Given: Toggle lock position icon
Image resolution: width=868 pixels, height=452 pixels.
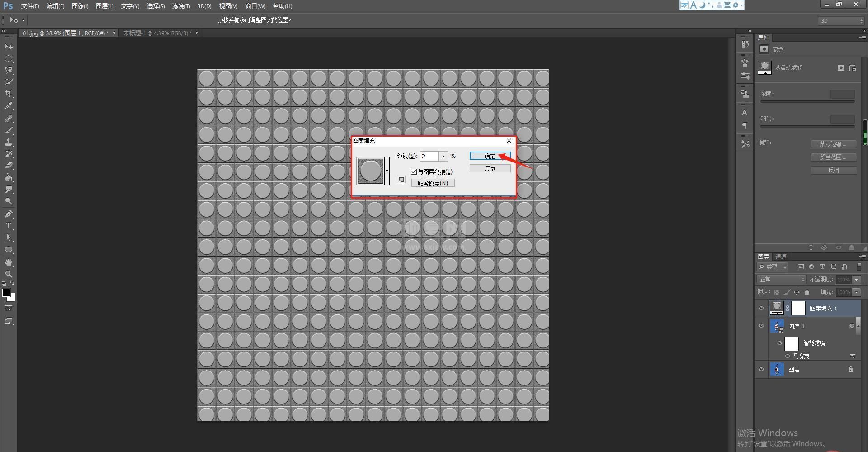Looking at the screenshot, I should click(x=797, y=292).
